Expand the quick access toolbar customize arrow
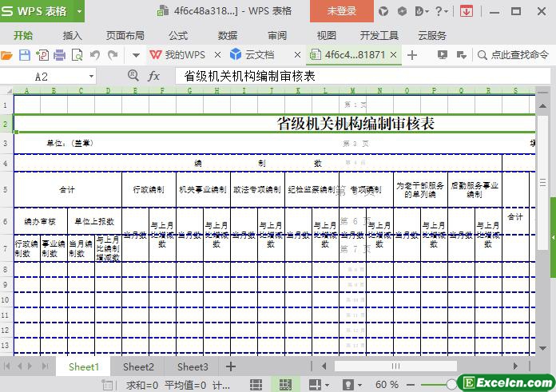The image size is (556, 392). coord(136,55)
